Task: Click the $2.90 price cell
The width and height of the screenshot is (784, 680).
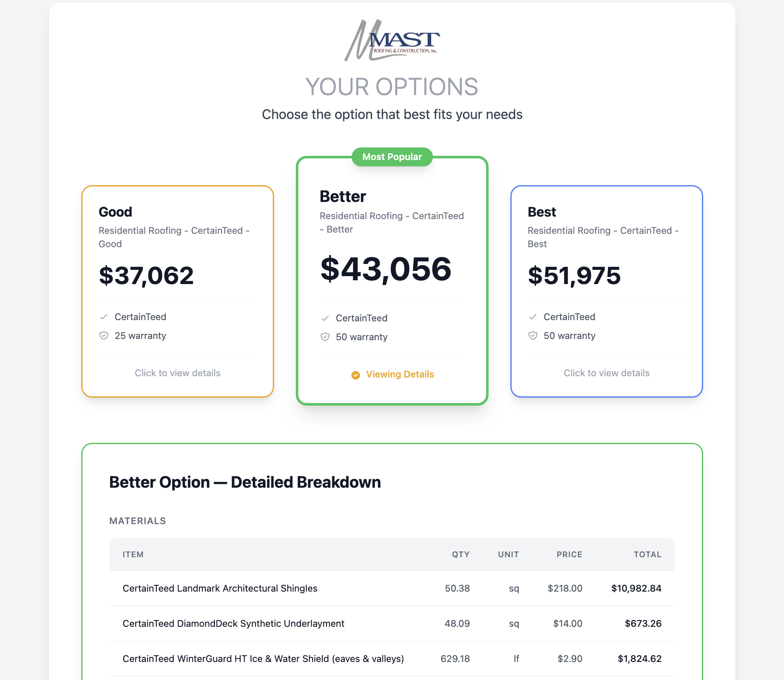Action: pos(570,659)
